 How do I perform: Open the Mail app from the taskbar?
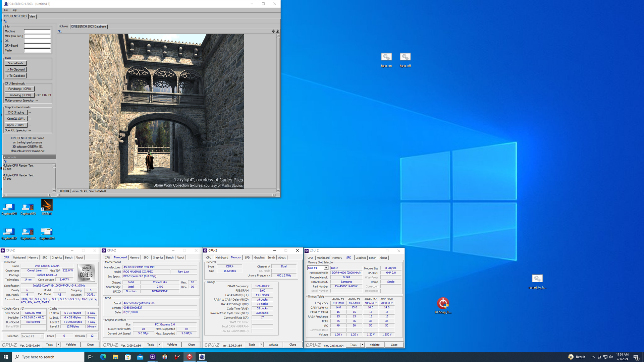pyautogui.click(x=140, y=357)
